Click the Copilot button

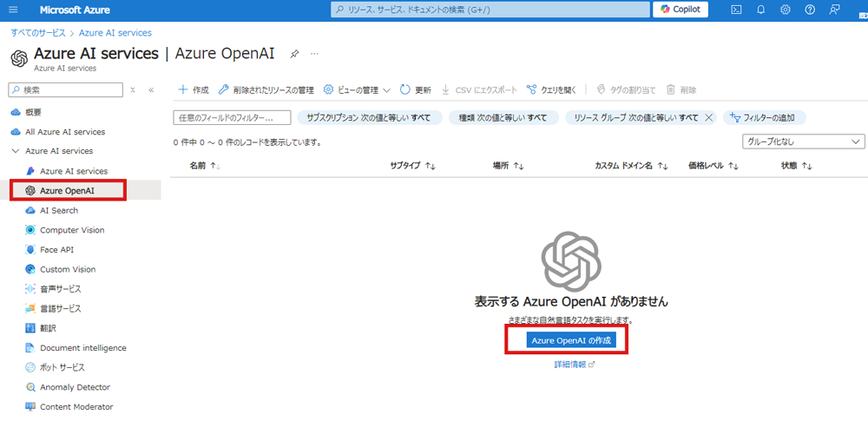(681, 10)
